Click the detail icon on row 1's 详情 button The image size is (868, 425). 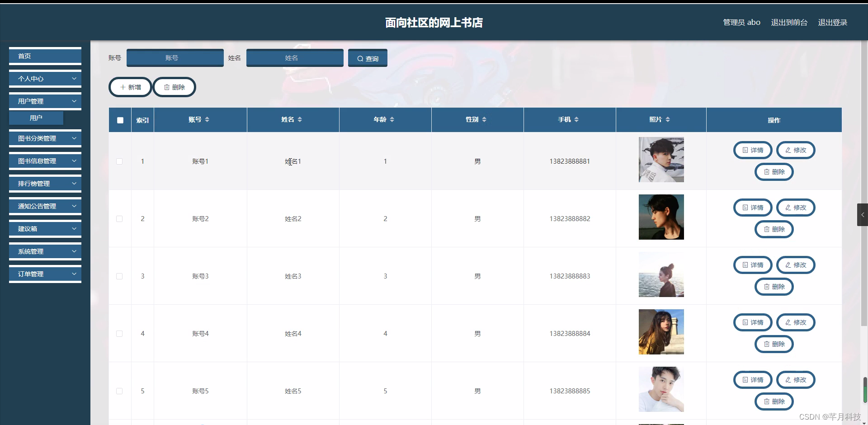tap(745, 150)
